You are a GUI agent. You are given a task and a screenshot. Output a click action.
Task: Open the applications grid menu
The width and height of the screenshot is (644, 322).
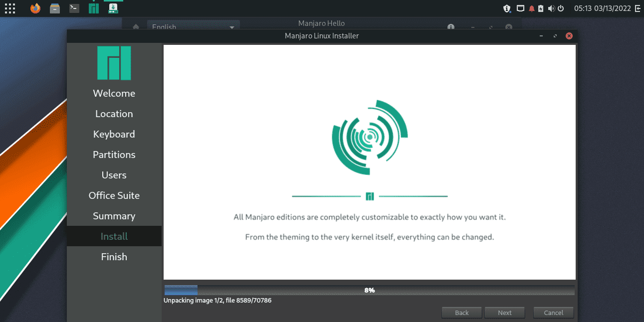tap(10, 8)
